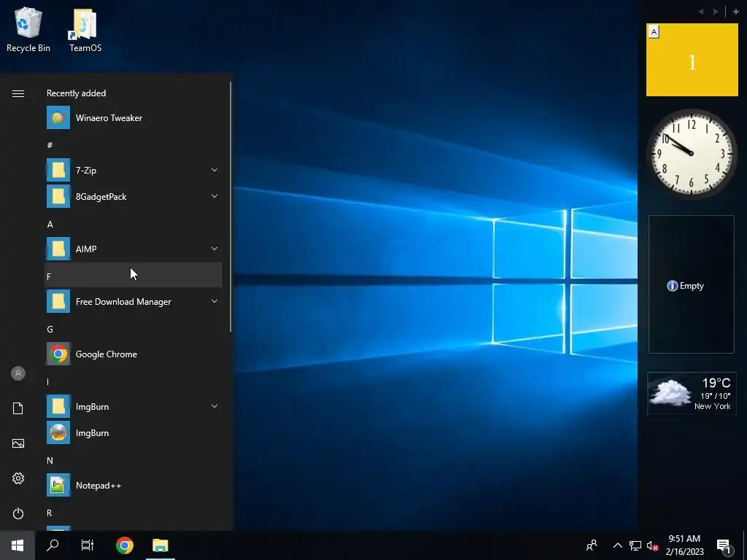
Task: Open the 7-Zip folder in Start menu
Action: point(133,170)
